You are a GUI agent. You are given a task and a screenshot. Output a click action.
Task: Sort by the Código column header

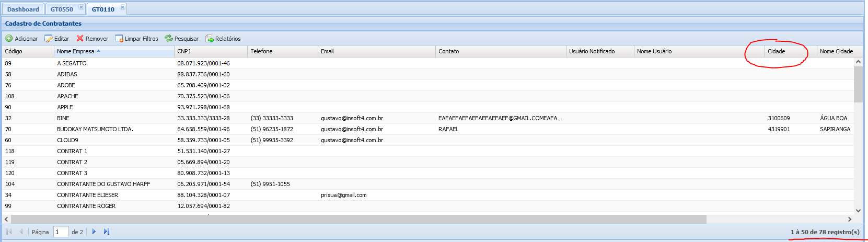coord(28,51)
